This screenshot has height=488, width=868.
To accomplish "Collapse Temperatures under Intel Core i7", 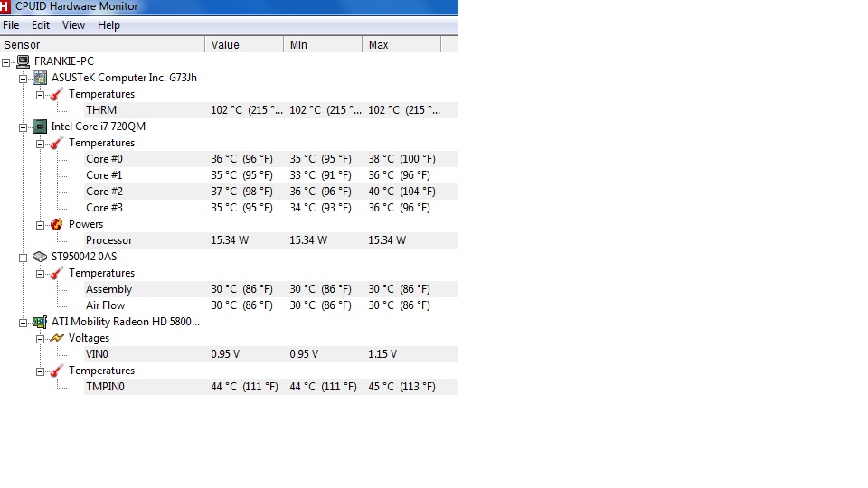I will [41, 144].
